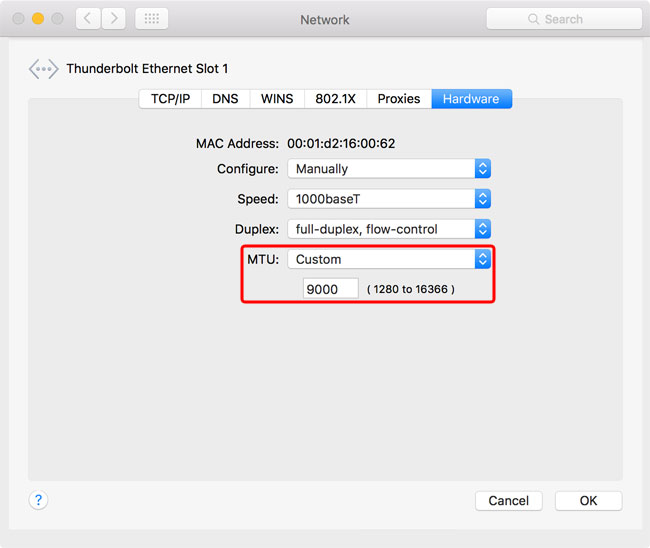
Task: Open the MTU Custom dropdown
Action: pos(388,259)
